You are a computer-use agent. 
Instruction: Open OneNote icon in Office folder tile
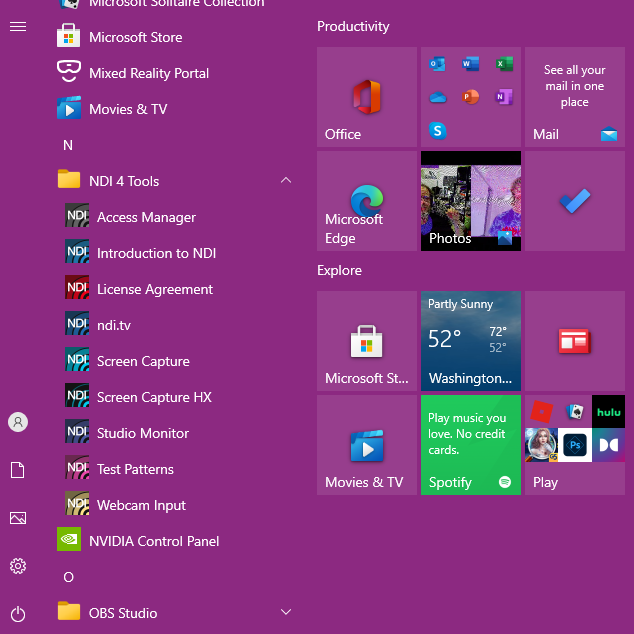click(x=504, y=97)
